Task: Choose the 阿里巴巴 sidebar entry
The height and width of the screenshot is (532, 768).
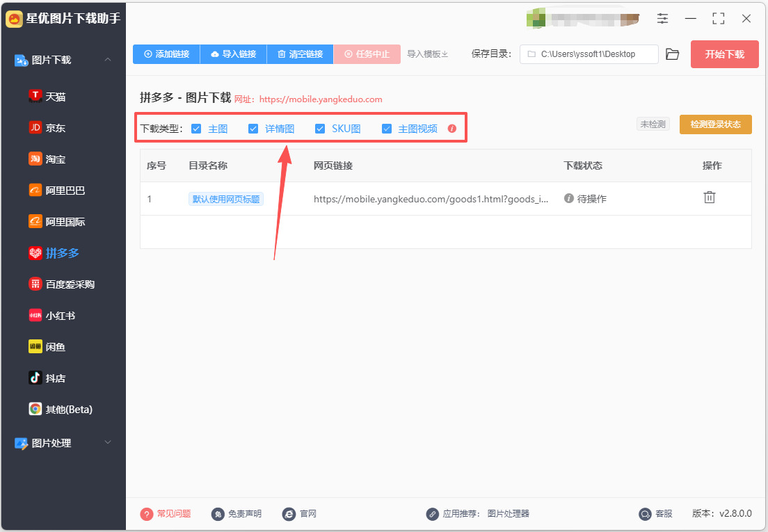Action: click(x=57, y=191)
